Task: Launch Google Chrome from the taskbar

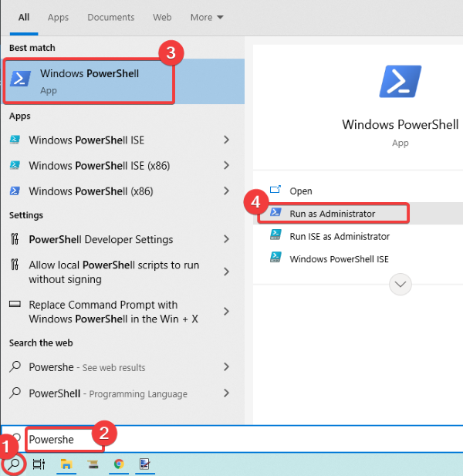Action: click(119, 464)
